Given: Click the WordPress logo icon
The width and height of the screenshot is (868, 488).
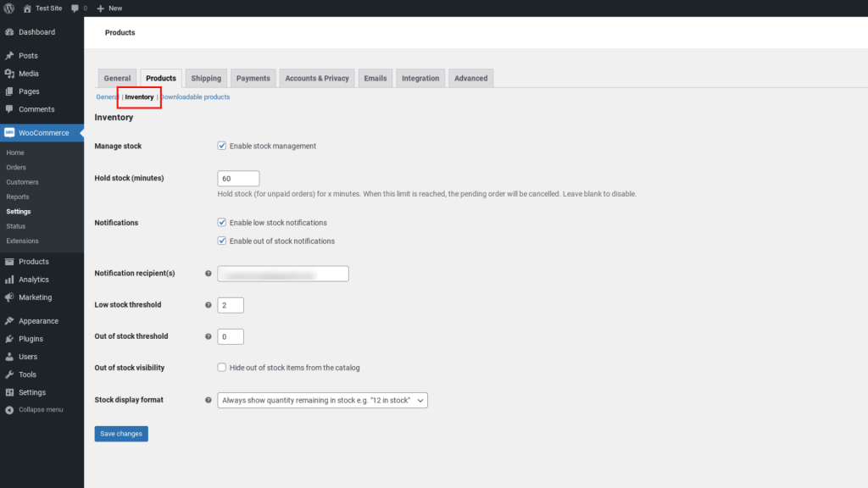Looking at the screenshot, I should pyautogui.click(x=9, y=8).
